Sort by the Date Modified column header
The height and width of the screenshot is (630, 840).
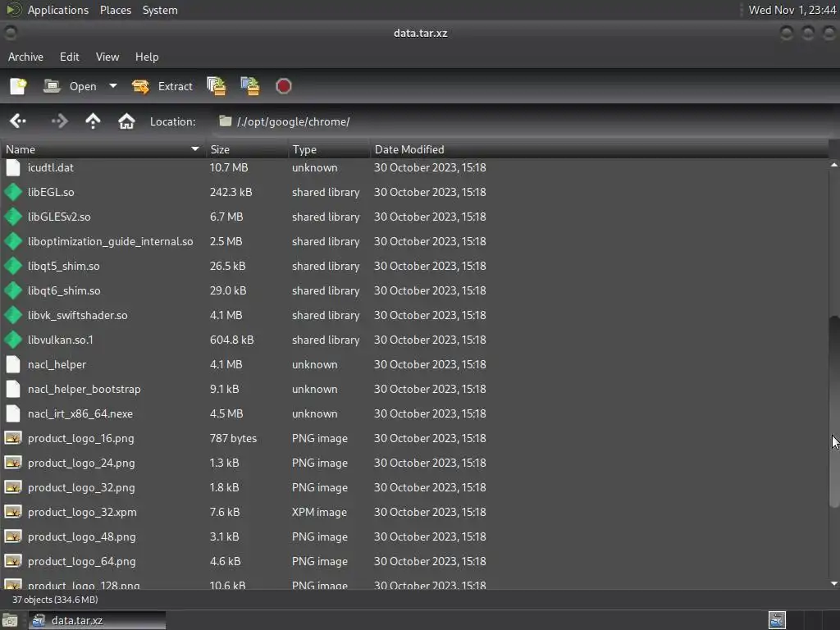pyautogui.click(x=599, y=149)
